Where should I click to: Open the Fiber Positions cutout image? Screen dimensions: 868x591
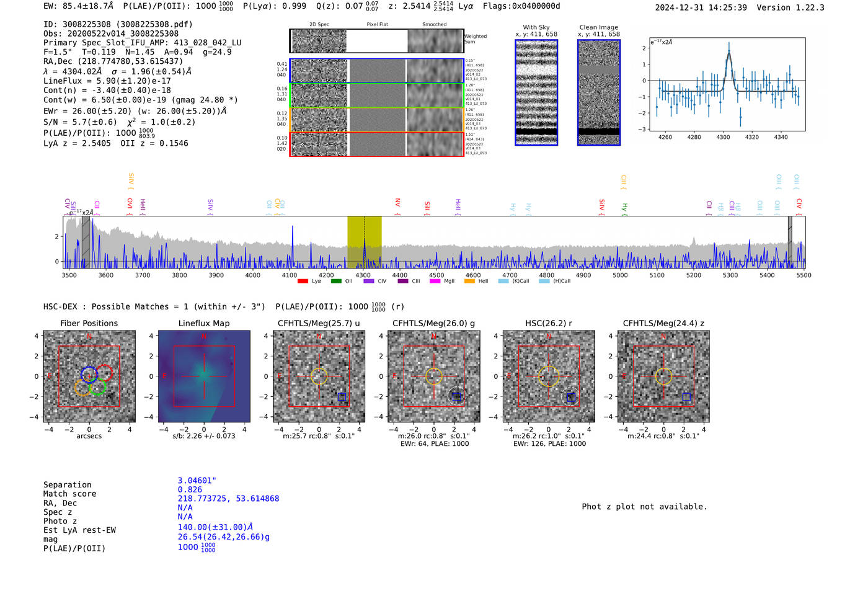point(89,376)
